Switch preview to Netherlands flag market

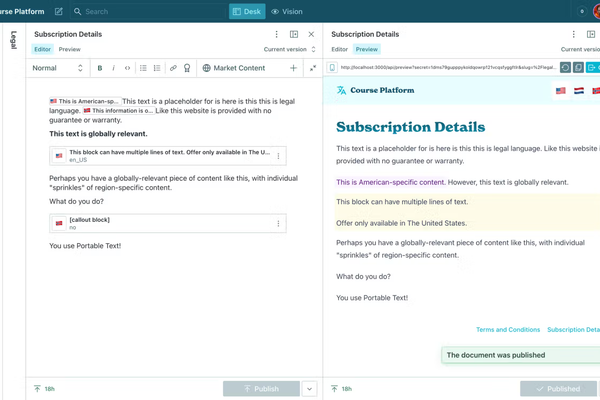click(x=579, y=91)
